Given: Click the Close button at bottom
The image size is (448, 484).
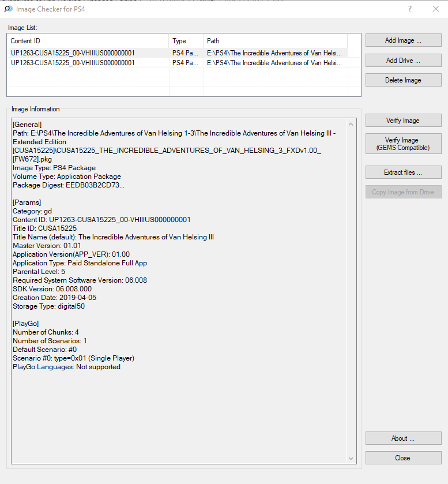Looking at the screenshot, I should [x=403, y=458].
